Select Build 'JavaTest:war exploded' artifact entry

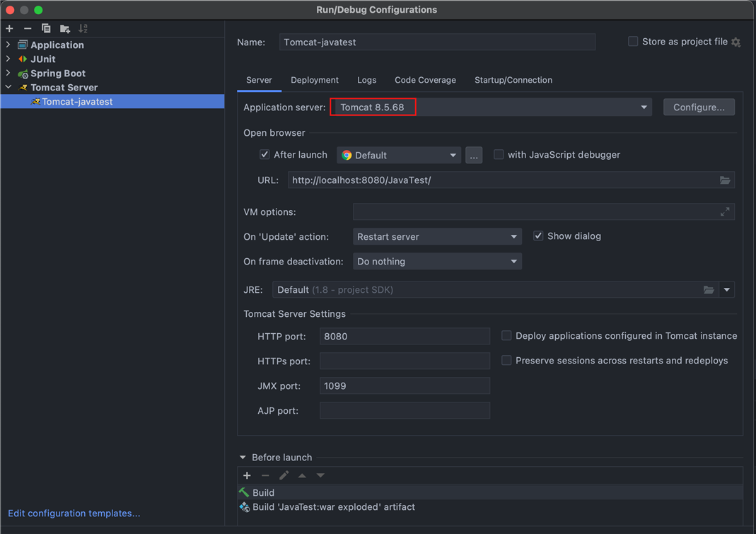pyautogui.click(x=490, y=507)
